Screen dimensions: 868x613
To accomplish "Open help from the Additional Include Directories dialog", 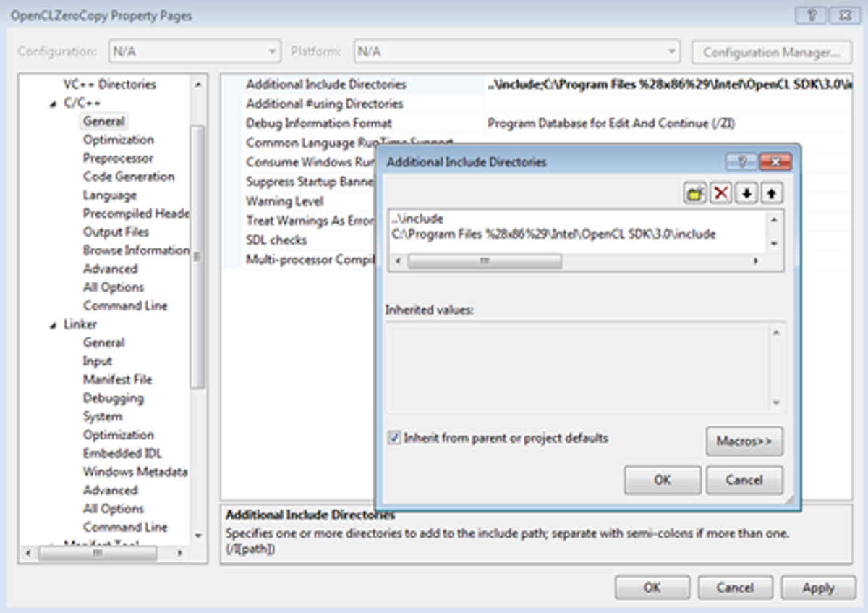I will [x=744, y=162].
